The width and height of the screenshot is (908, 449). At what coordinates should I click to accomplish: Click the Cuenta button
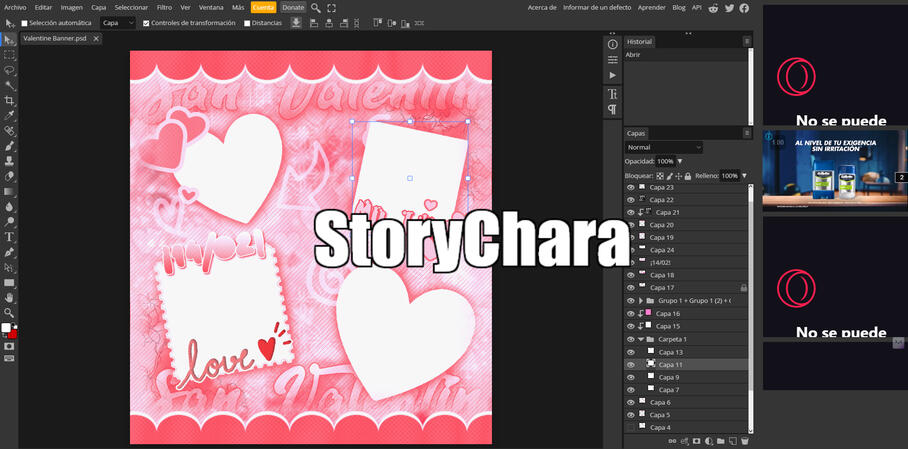263,7
